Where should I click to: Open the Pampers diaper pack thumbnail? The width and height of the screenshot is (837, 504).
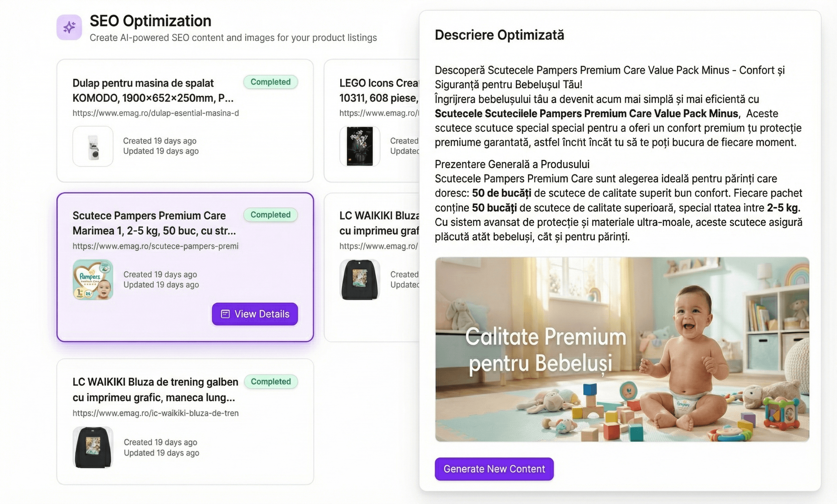pyautogui.click(x=93, y=279)
